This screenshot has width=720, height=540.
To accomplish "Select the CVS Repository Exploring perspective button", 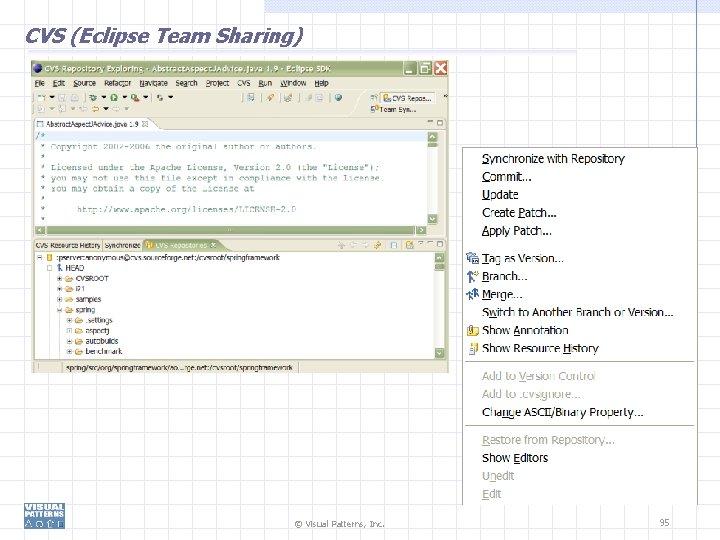I will [408, 98].
